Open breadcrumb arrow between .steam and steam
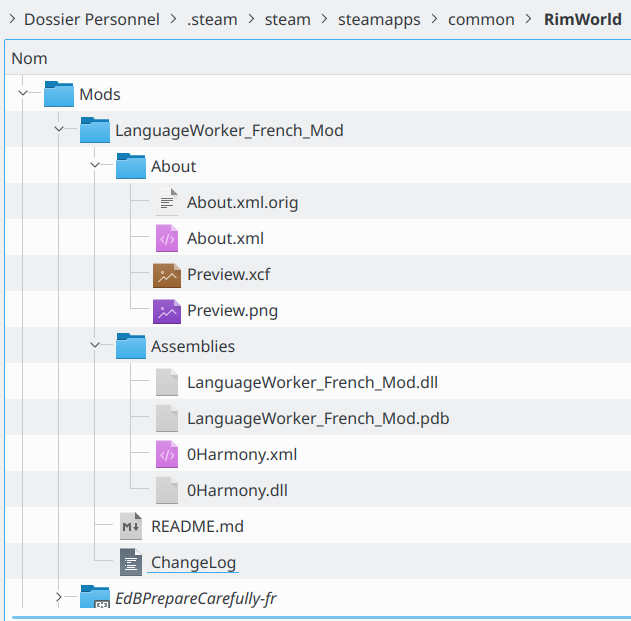 pyautogui.click(x=252, y=19)
